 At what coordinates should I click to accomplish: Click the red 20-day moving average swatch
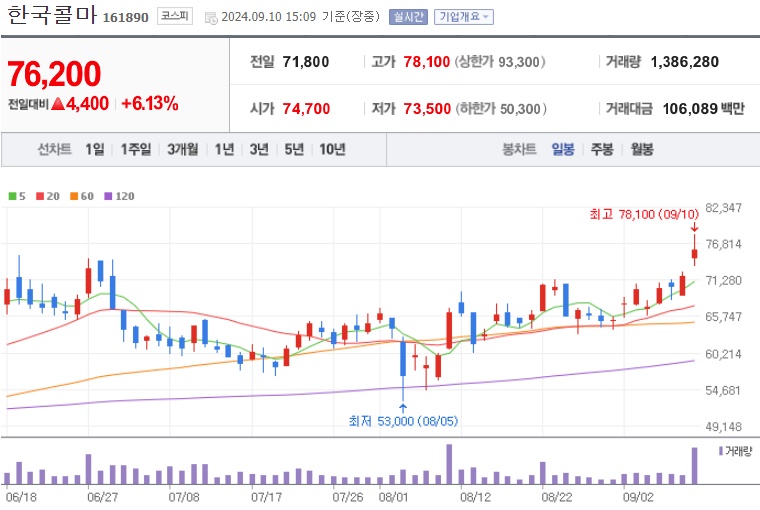pyautogui.click(x=40, y=196)
